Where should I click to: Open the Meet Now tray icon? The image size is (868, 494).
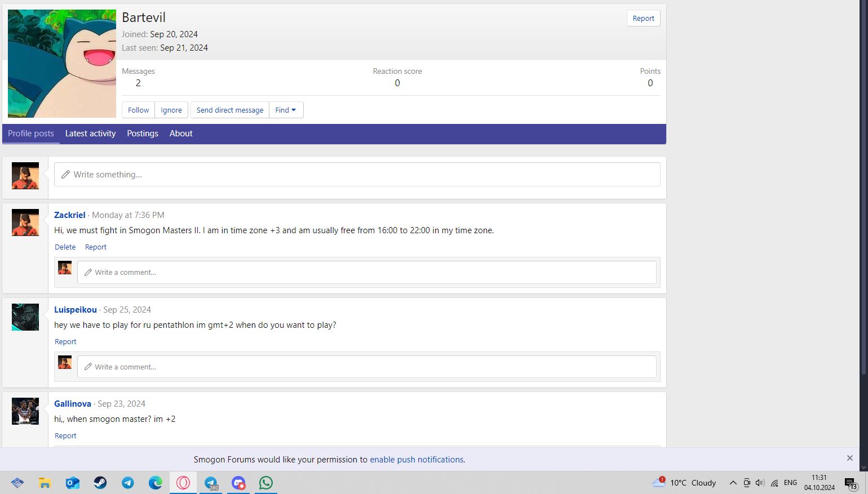point(747,483)
